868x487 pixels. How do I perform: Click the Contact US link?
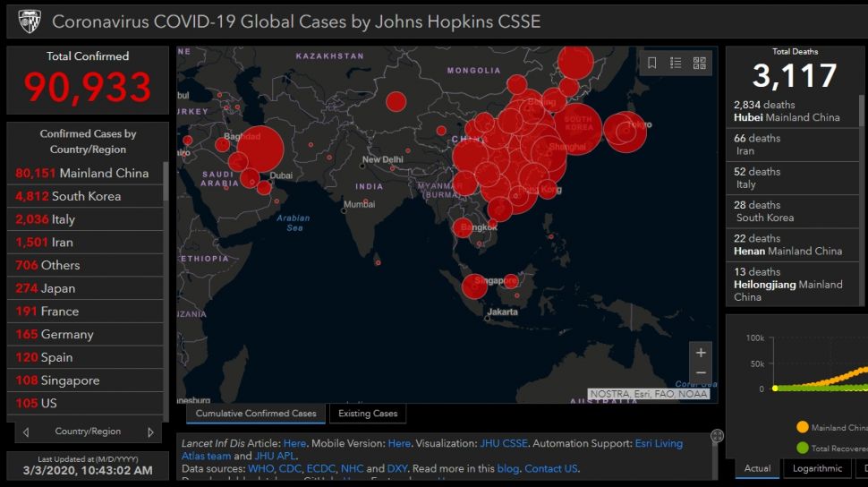tap(550, 468)
